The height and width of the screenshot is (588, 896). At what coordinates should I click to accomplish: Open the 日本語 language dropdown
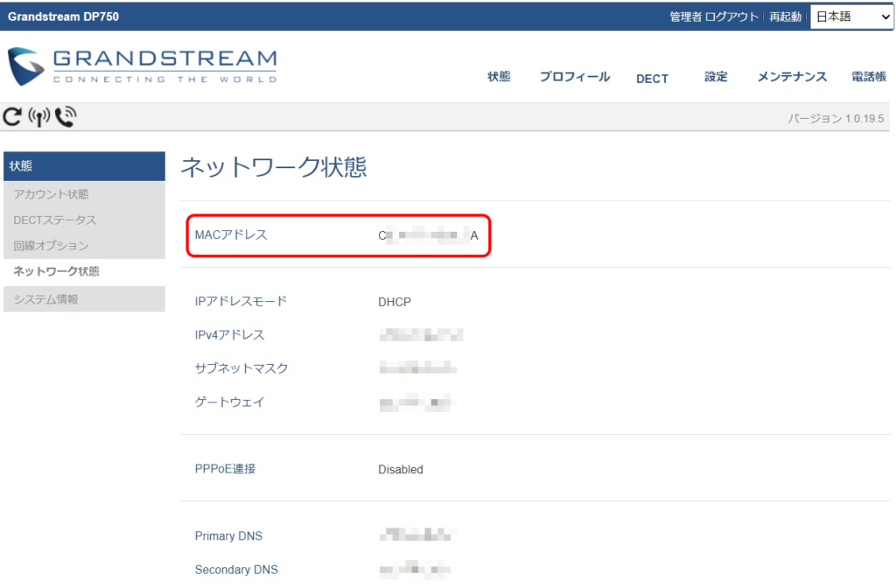[850, 17]
